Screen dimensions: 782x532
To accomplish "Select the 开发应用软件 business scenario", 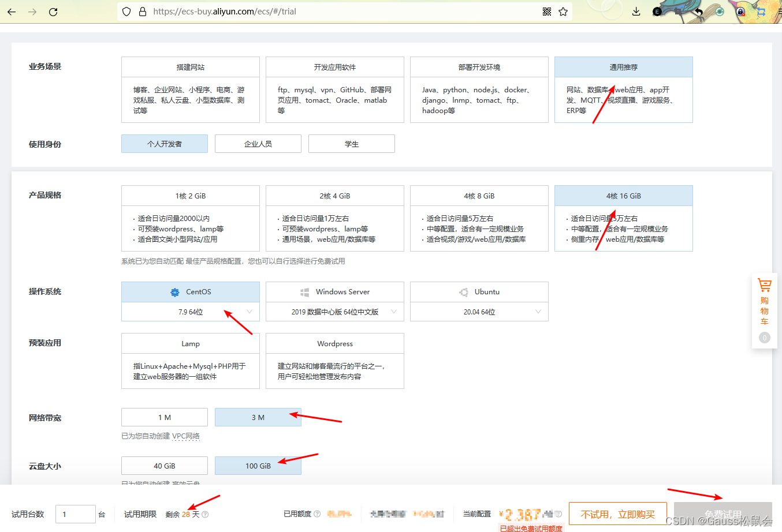I will tap(335, 89).
